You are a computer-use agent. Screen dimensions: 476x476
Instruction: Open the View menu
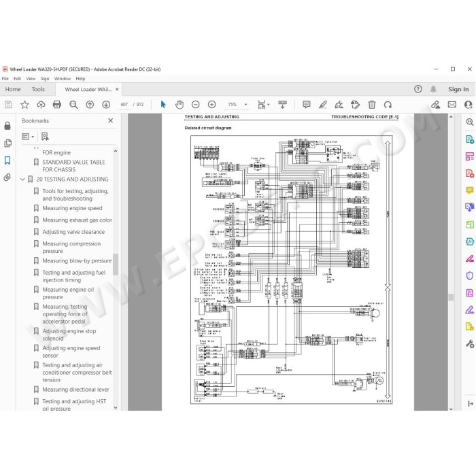(31, 79)
